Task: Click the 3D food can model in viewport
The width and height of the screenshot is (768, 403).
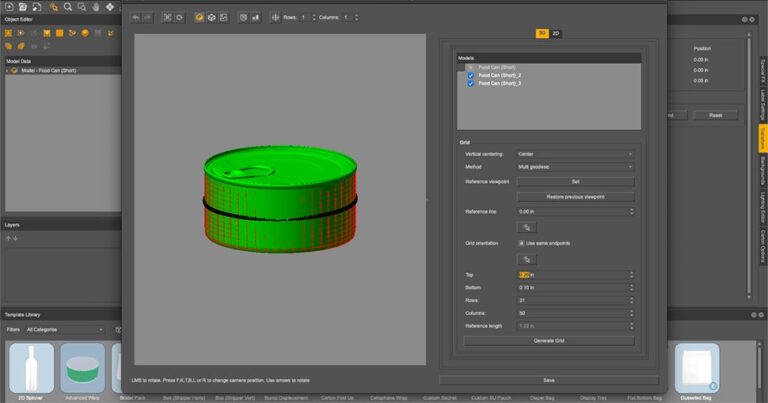Action: (280, 199)
